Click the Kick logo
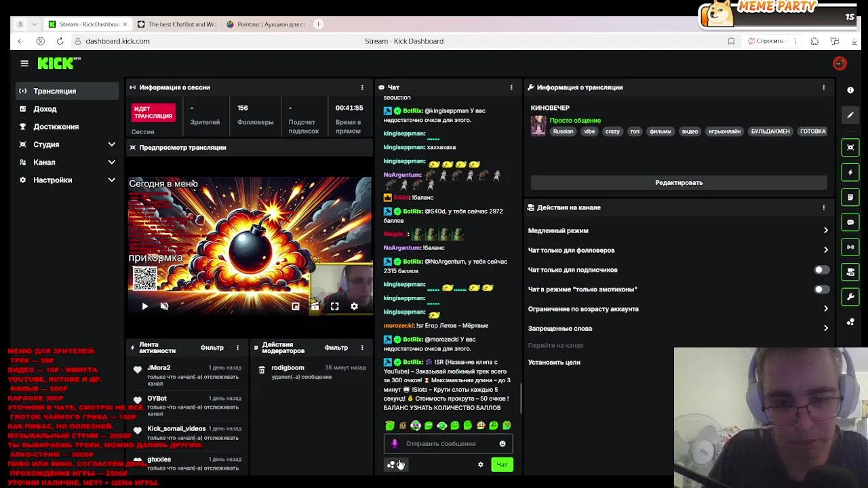868x488 pixels. [58, 63]
